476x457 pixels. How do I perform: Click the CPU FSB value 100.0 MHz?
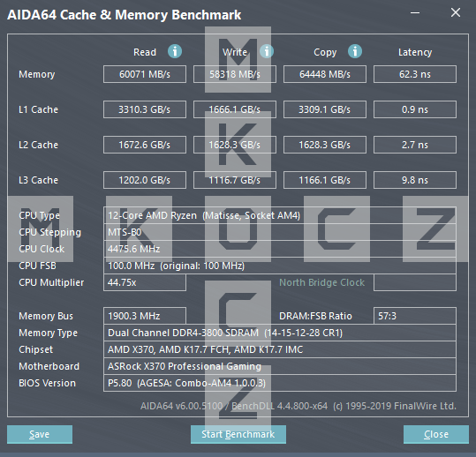(x=280, y=266)
